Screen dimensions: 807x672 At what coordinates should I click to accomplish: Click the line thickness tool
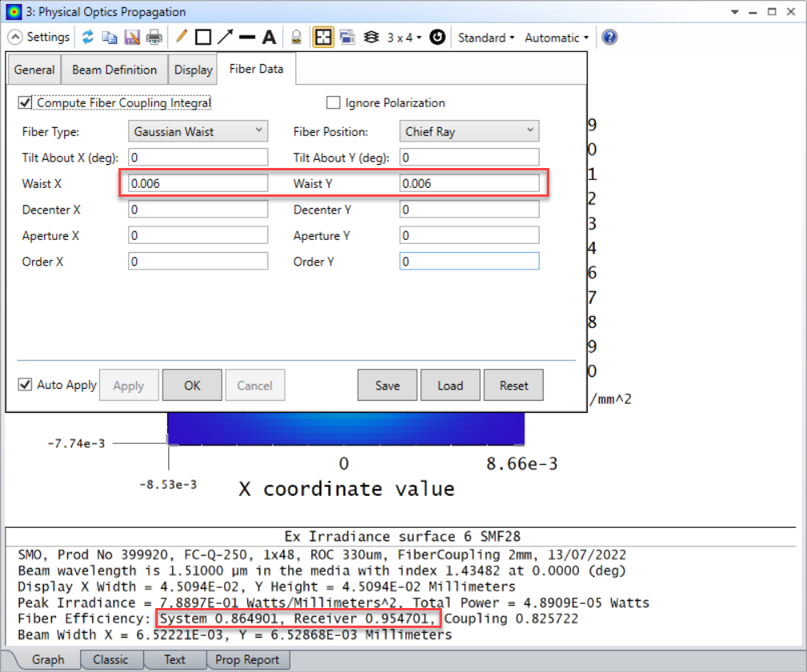click(x=248, y=36)
